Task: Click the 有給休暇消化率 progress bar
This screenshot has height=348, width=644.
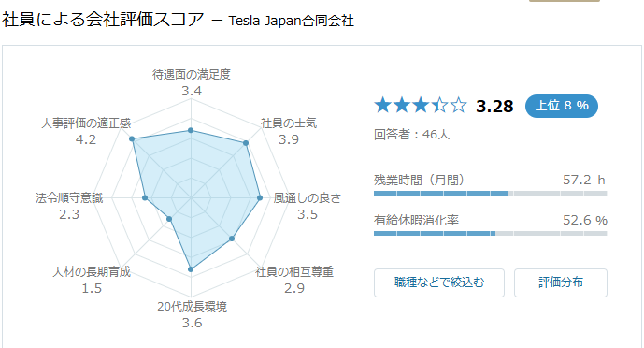Action: (x=491, y=233)
